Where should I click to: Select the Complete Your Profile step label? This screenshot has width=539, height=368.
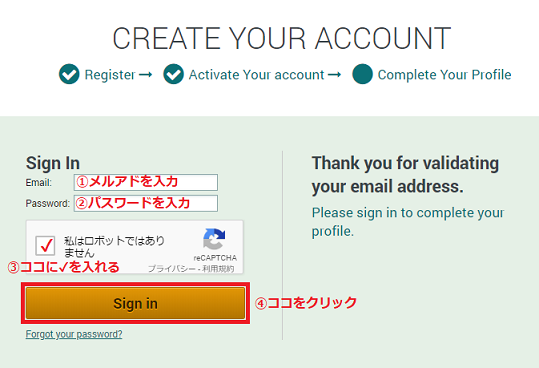444,75
